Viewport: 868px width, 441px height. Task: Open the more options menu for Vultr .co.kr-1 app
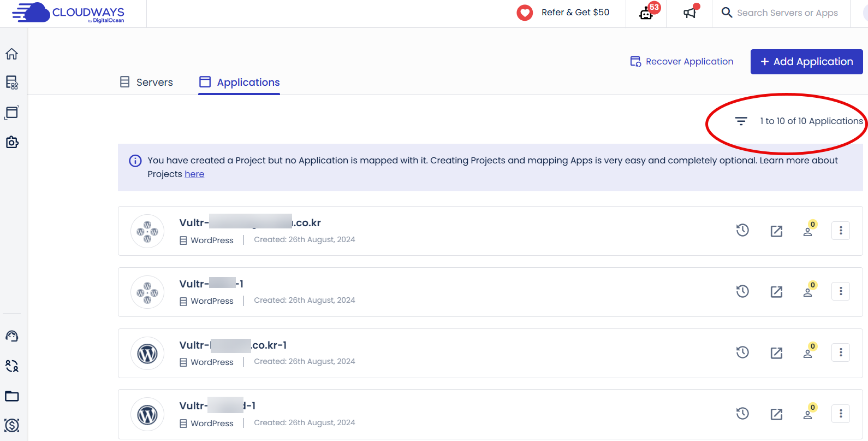841,352
